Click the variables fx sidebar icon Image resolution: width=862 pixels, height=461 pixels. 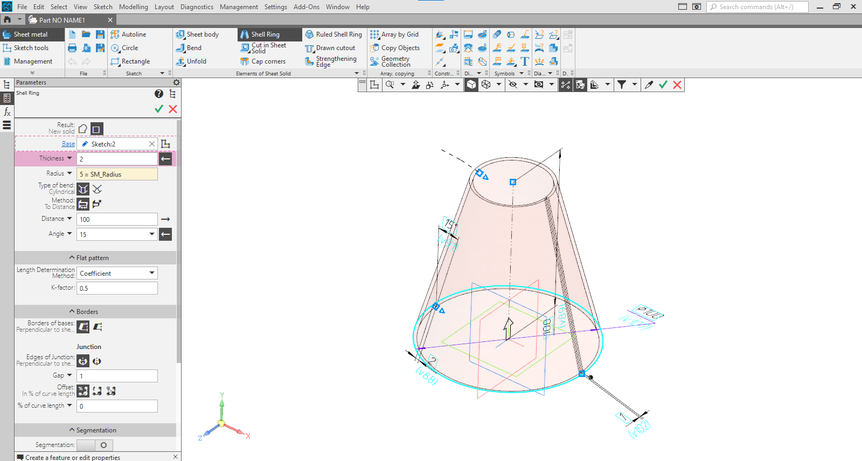tap(7, 112)
